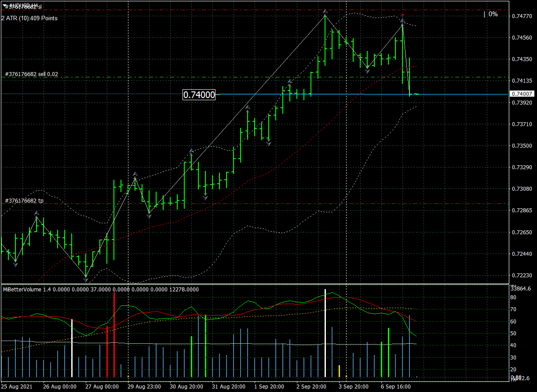Image resolution: width=537 pixels, height=392 pixels.
Task: Click the boxed 0.74000 price label
Action: point(199,94)
